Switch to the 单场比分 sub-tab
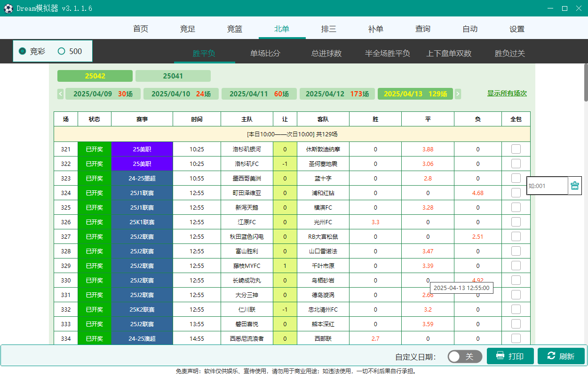The height and width of the screenshot is (376, 588). [x=265, y=53]
